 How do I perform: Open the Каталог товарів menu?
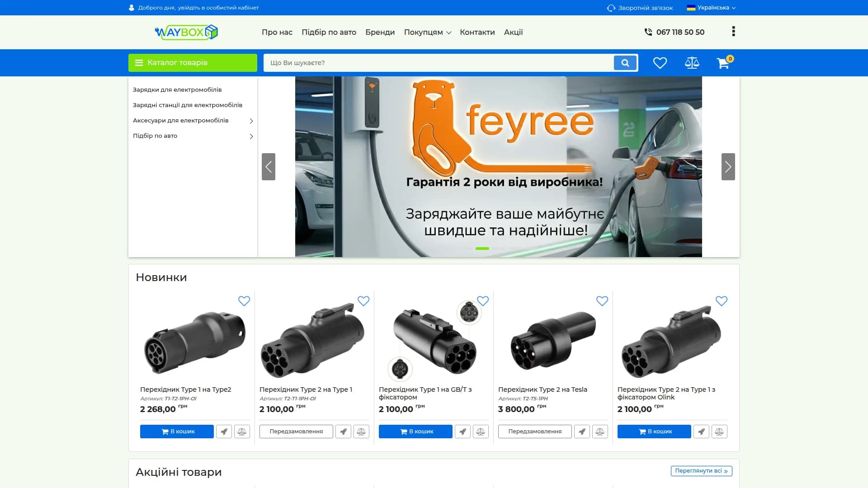pos(193,63)
